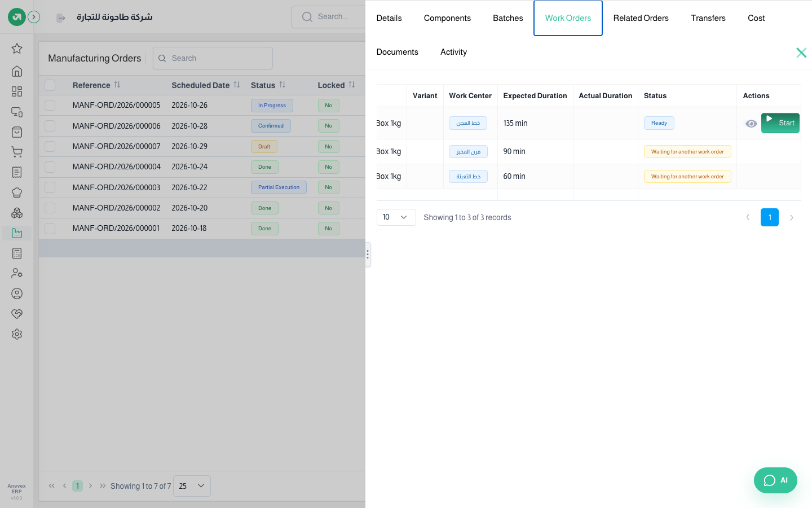Close the work order side panel

[801, 52]
